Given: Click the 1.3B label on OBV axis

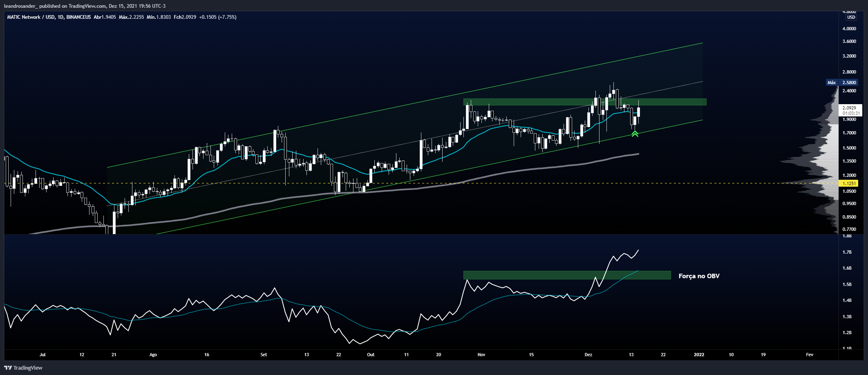Looking at the screenshot, I should tap(847, 317).
